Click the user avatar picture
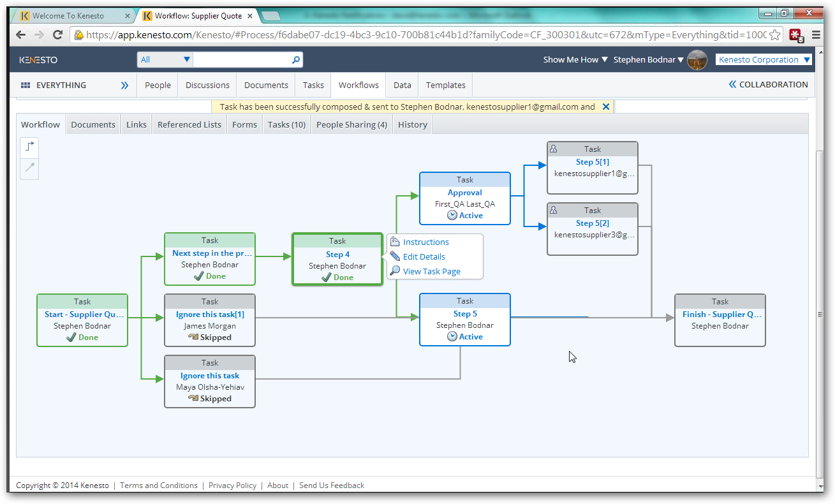This screenshot has width=835, height=504. coord(697,59)
